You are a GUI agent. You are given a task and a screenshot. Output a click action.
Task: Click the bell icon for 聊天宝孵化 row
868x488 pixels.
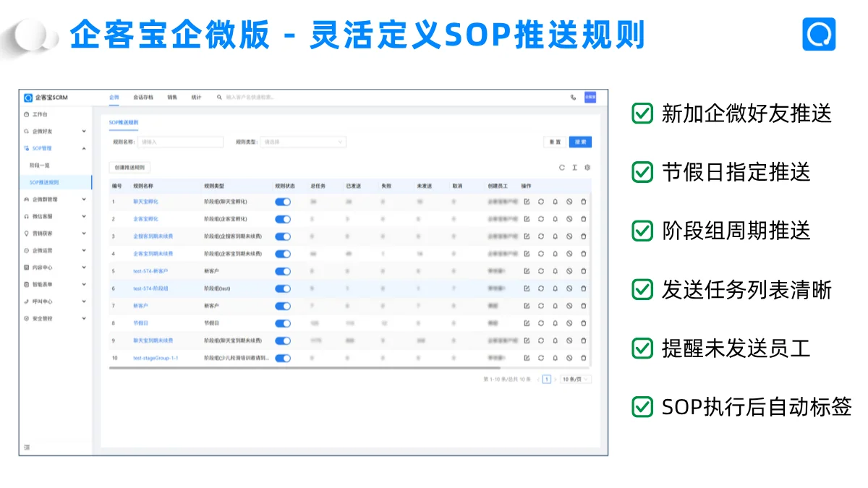coord(555,201)
